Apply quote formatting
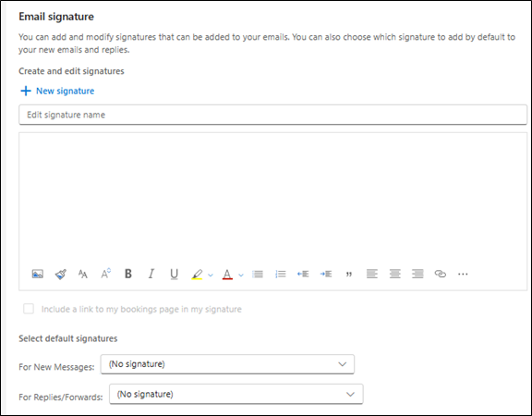The height and width of the screenshot is (416, 532). (x=349, y=275)
